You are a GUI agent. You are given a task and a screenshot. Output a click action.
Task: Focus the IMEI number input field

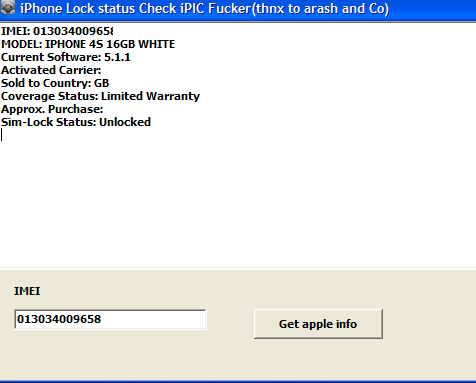110,319
